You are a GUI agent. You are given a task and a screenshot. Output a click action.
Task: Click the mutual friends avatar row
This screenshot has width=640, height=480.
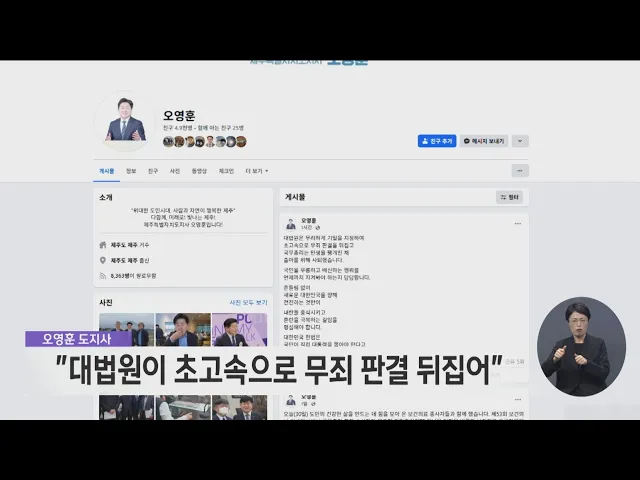205,142
